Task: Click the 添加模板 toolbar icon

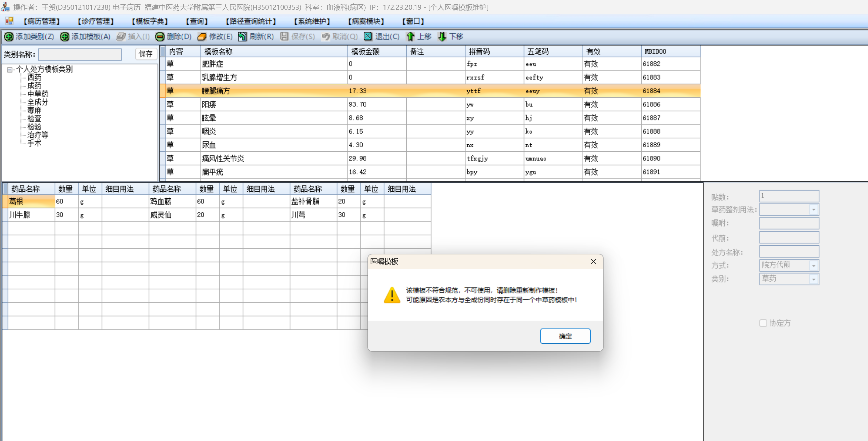Action: [65, 36]
